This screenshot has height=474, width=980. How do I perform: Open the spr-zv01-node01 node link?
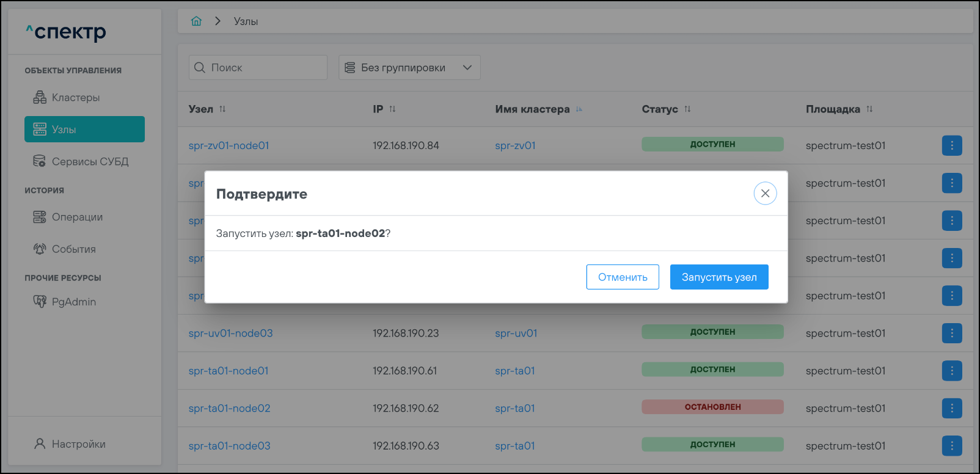point(229,146)
